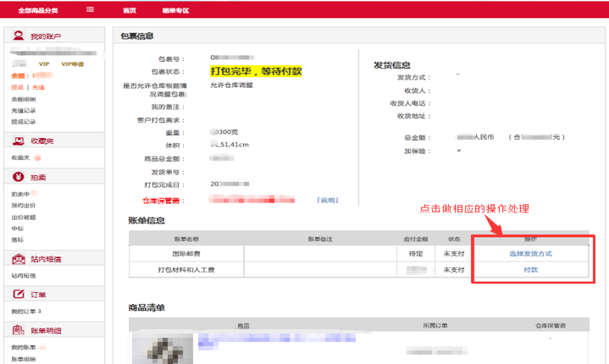Open the 说明 storage fee explanation link
Screen dimensions: 609x364
328,201
